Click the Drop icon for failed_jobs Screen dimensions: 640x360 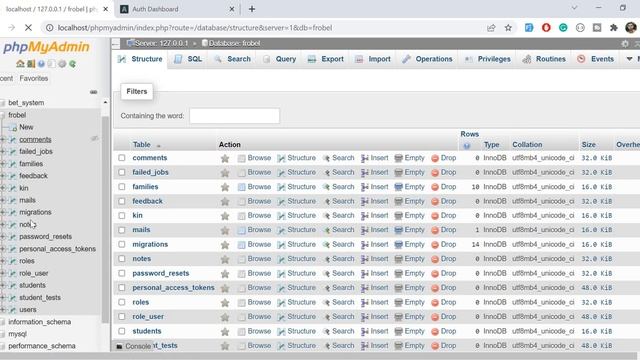coord(435,173)
